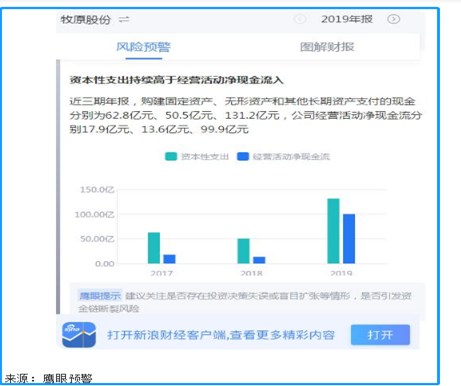Go to next report period arrow

(393, 19)
